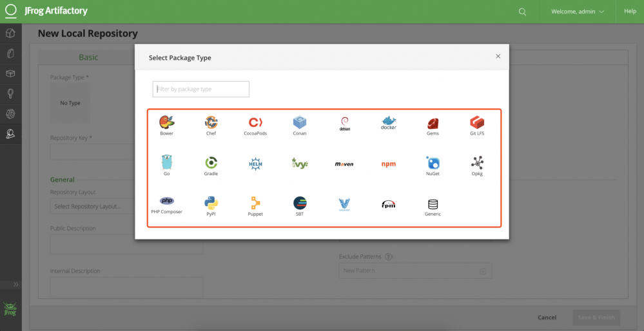The height and width of the screenshot is (331, 644).
Task: Choose the Go package type
Action: pyautogui.click(x=166, y=165)
